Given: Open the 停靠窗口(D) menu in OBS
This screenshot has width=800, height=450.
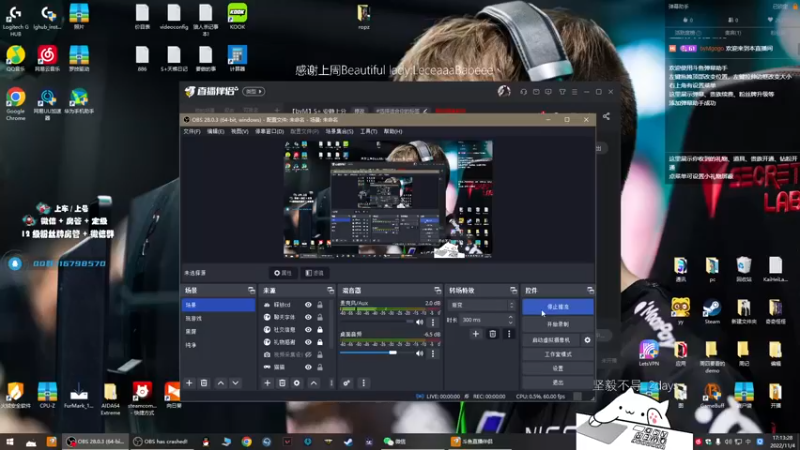Looking at the screenshot, I should [x=269, y=132].
